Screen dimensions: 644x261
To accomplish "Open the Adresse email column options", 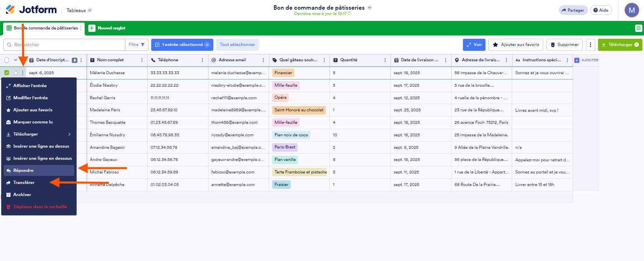I will point(263,60).
